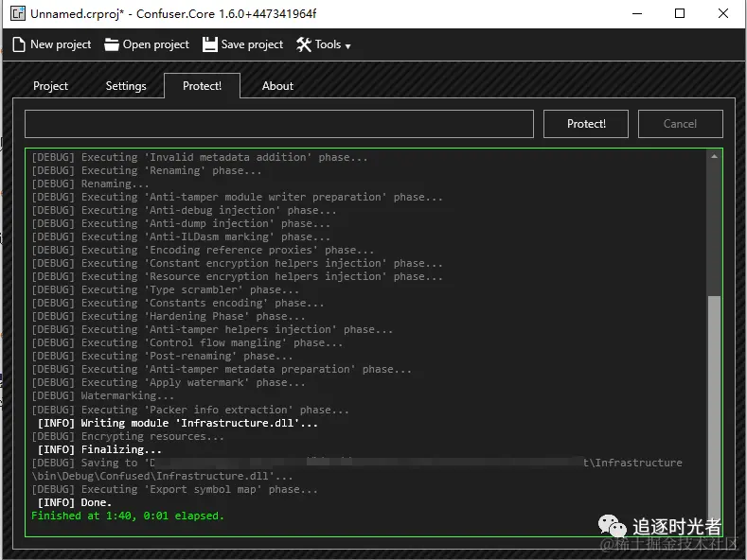747x560 pixels.
Task: Click the 'Finished at 1:40, 0:01 elapsed.' line
Action: [x=128, y=516]
